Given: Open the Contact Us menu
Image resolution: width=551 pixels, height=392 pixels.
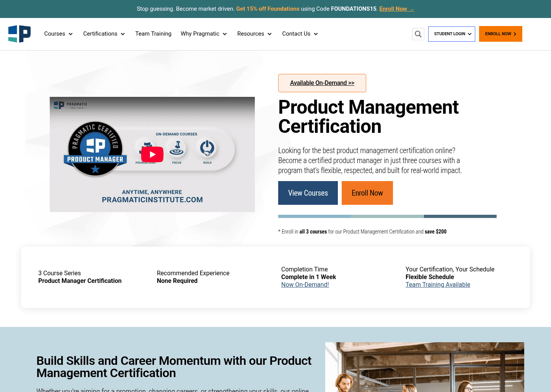Looking at the screenshot, I should click(300, 34).
